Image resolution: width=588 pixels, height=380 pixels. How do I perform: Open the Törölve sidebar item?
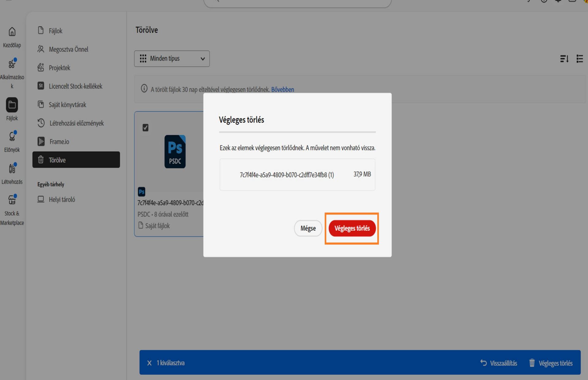pyautogui.click(x=76, y=160)
